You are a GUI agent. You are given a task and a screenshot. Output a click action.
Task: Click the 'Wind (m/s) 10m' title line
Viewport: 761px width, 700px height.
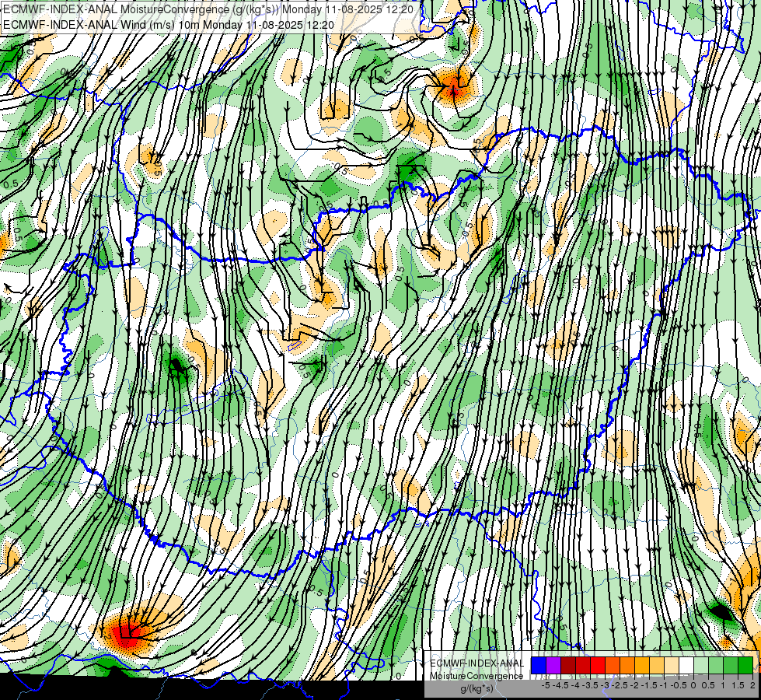point(169,24)
